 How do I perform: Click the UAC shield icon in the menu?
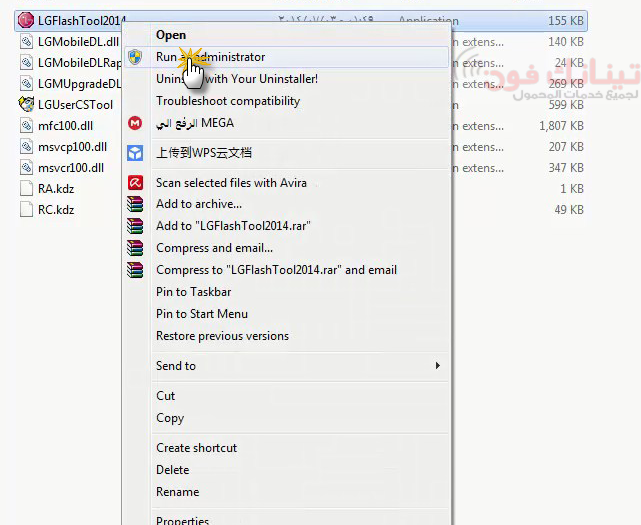(135, 57)
